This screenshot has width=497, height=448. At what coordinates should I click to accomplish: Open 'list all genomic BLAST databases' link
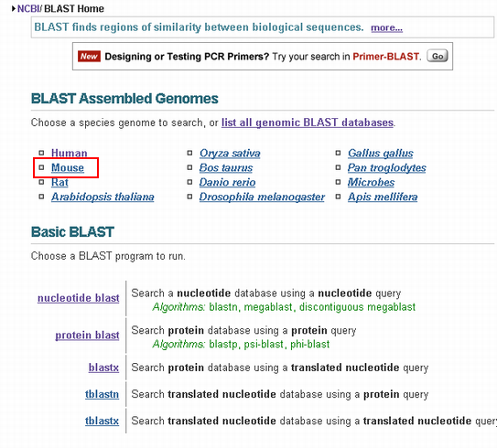(x=308, y=123)
